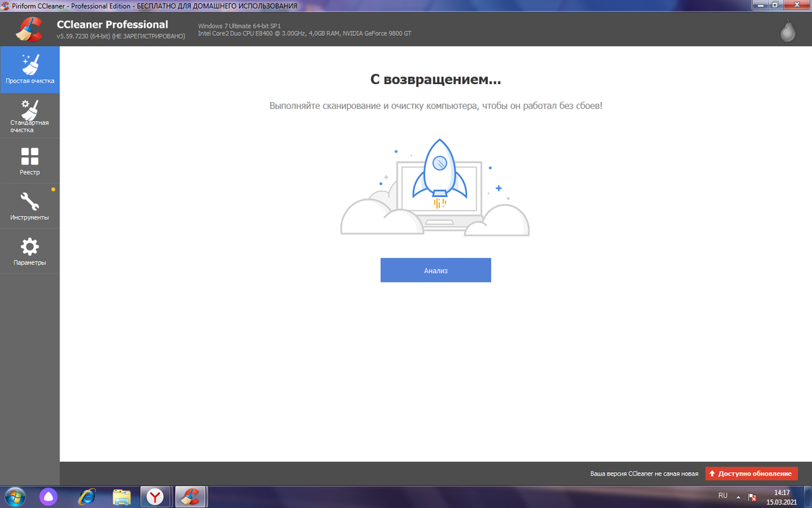Click 'Ваша версия CCleaner не самая новая' text

[644, 473]
